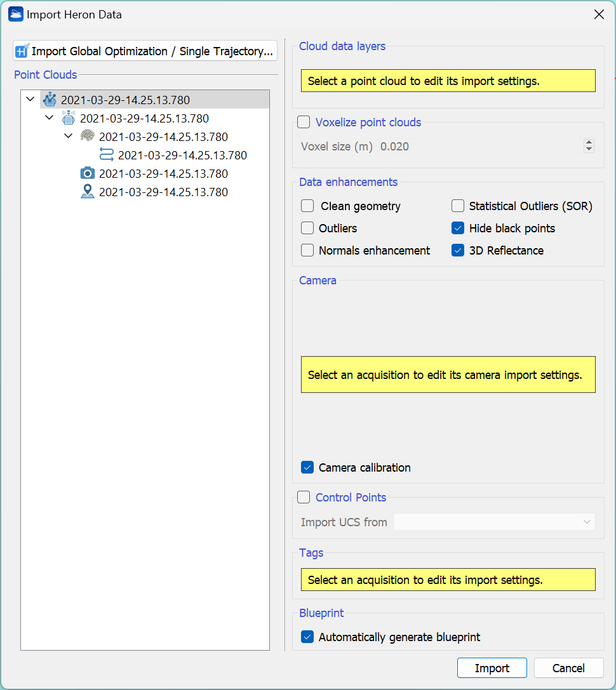Click the app icon in title bar

(x=16, y=14)
